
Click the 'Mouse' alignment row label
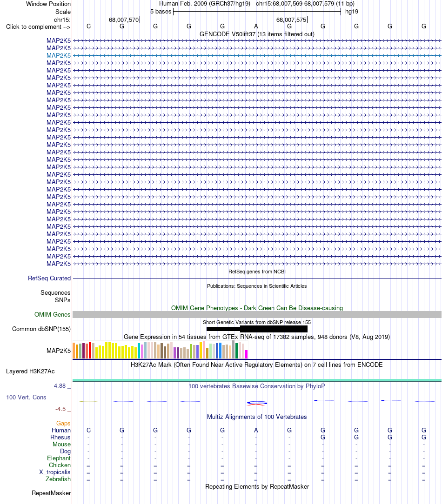pos(62,444)
